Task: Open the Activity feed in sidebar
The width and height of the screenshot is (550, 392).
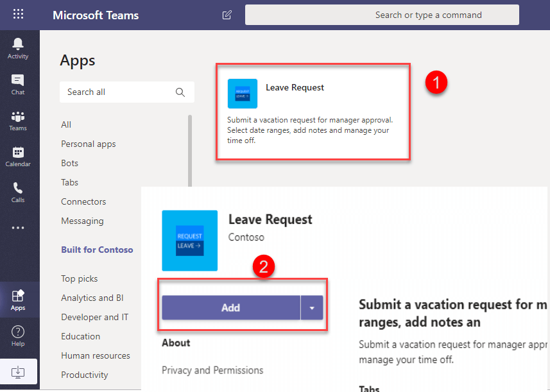Action: click(x=18, y=48)
